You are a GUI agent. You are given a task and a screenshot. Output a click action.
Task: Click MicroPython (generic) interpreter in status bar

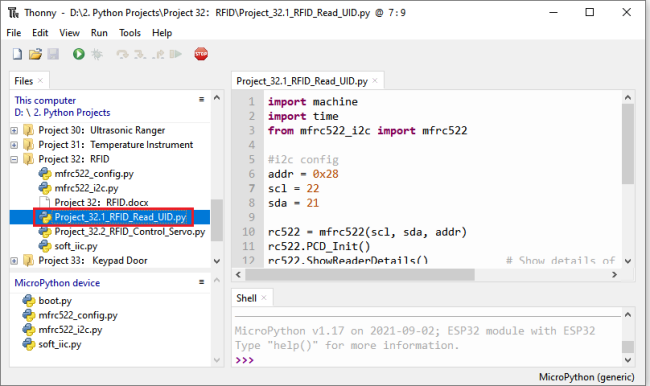point(586,377)
